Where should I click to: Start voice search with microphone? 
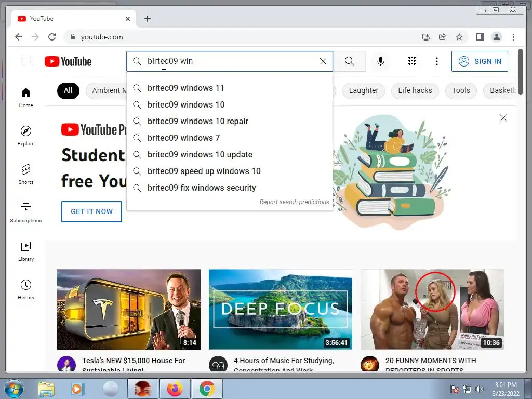381,61
